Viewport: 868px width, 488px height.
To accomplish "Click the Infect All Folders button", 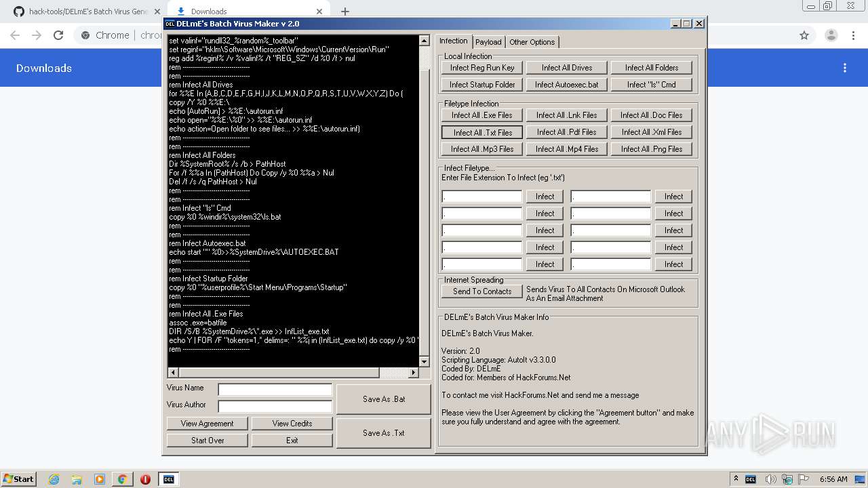I will [x=652, y=68].
